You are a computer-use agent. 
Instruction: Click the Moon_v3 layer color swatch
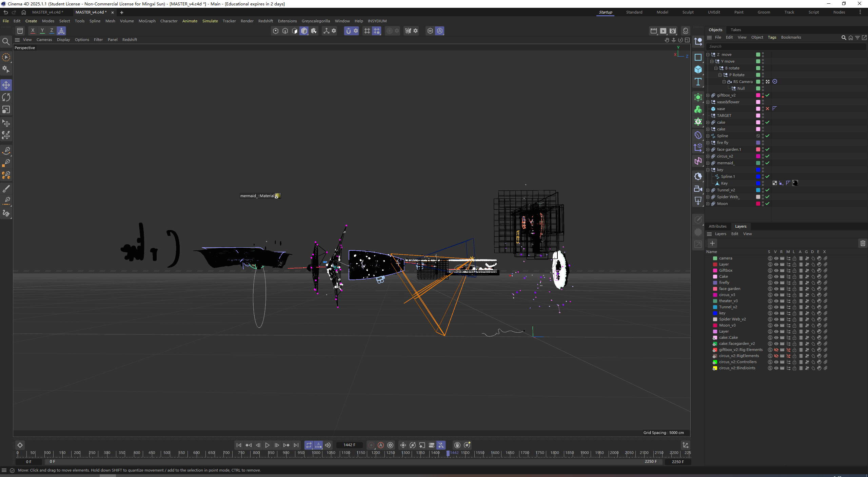(715, 325)
